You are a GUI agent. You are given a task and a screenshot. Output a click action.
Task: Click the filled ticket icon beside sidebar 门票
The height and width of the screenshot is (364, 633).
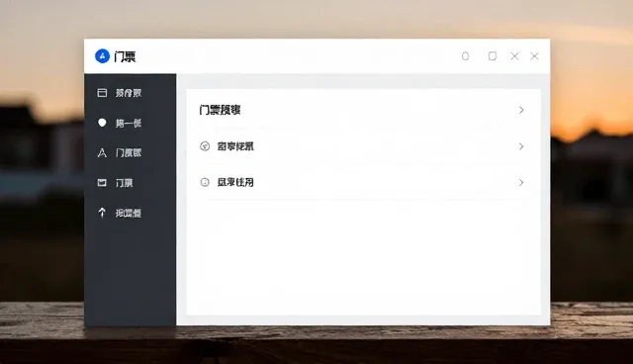pyautogui.click(x=102, y=183)
